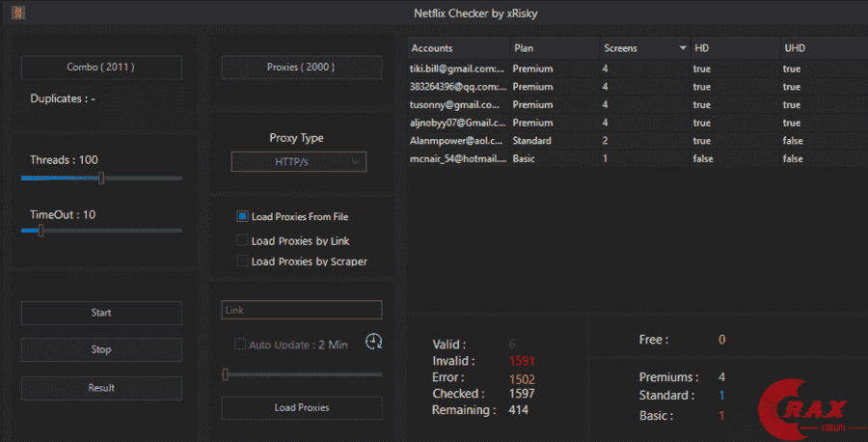Enable Load Proxies From File checkbox

click(243, 217)
